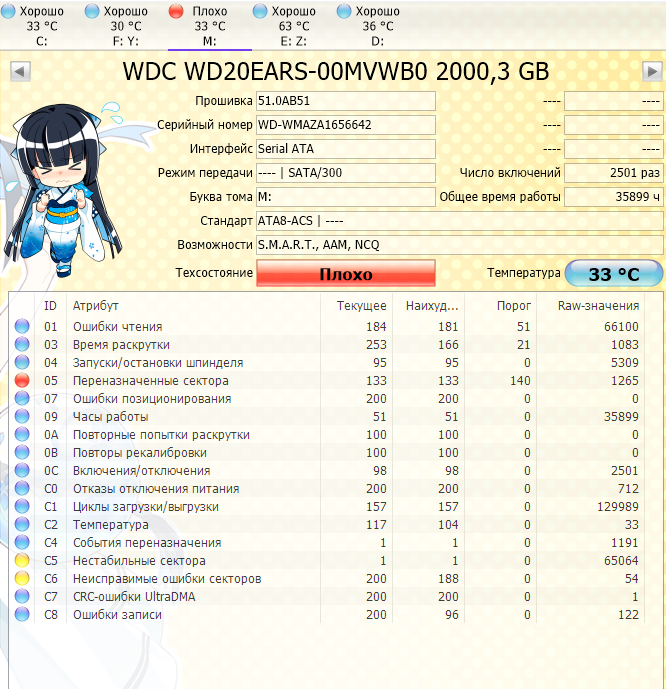The width and height of the screenshot is (666, 689).
Task: Click the status icon for Запуски/остановки шпинделя
Action: [x=22, y=362]
